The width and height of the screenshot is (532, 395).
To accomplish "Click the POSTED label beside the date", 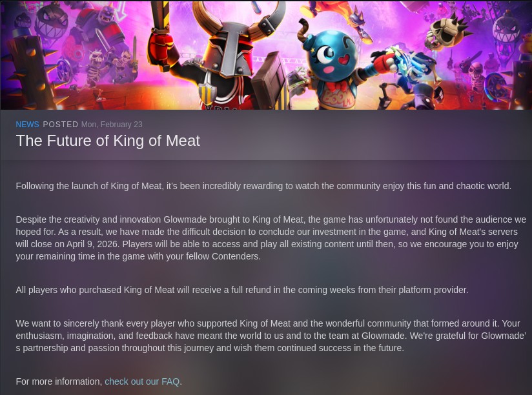I will pos(60,125).
